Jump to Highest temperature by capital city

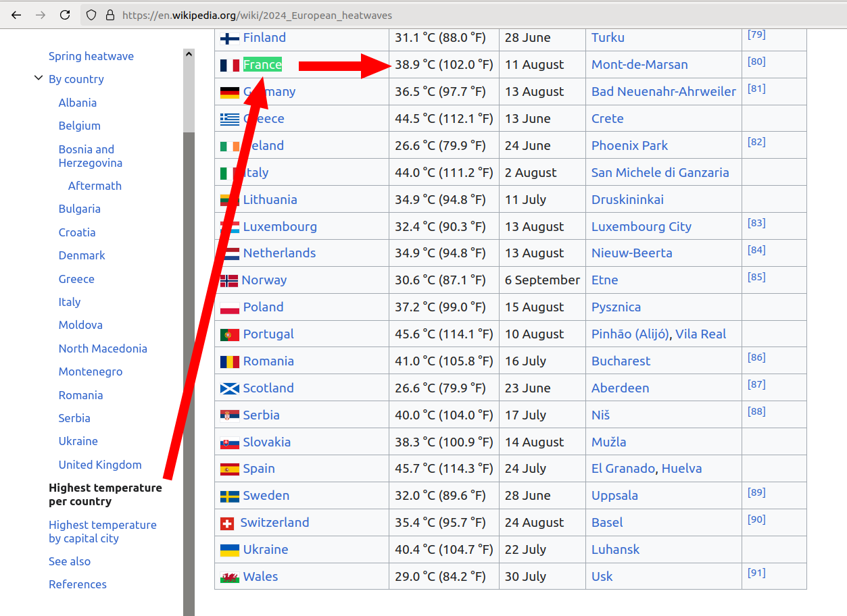click(x=103, y=532)
